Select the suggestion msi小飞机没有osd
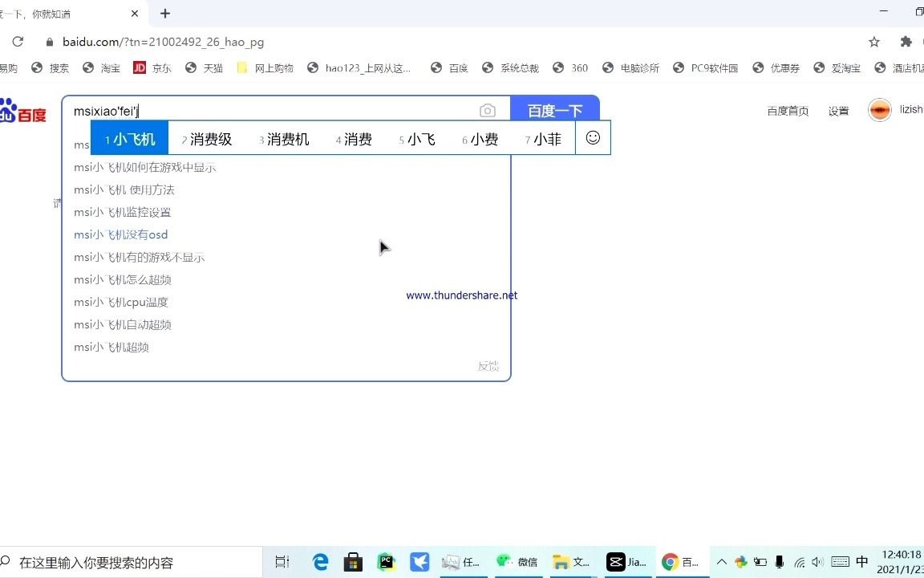924x578 pixels. pos(120,234)
